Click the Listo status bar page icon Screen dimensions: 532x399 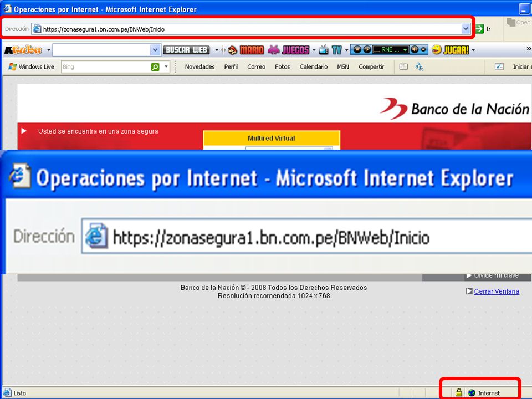[x=7, y=392]
